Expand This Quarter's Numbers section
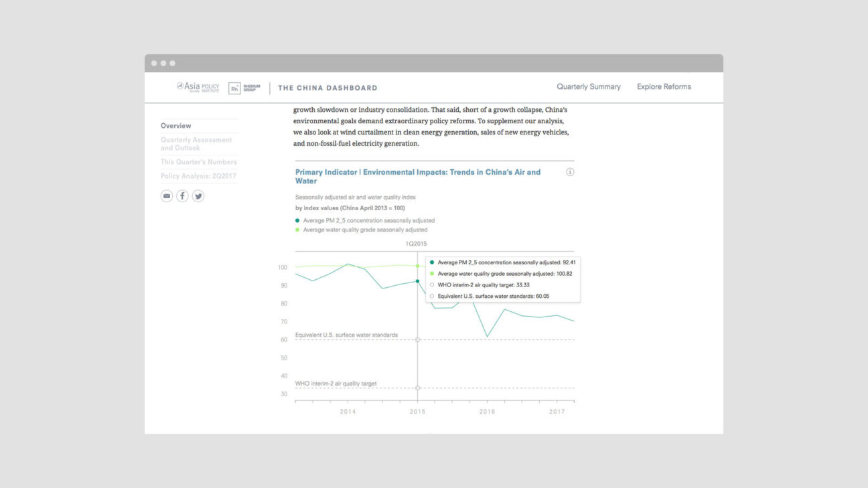The height and width of the screenshot is (488, 868). [x=198, y=161]
